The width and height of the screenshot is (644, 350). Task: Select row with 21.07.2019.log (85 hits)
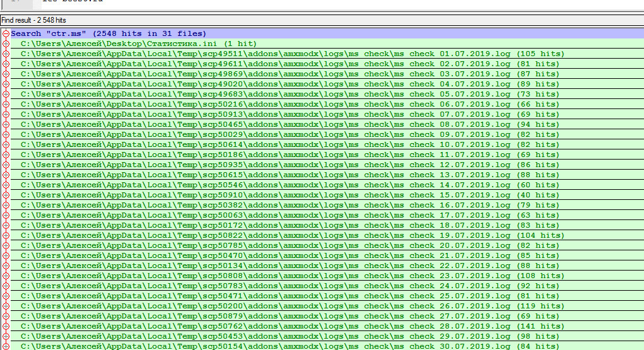[x=327, y=256]
